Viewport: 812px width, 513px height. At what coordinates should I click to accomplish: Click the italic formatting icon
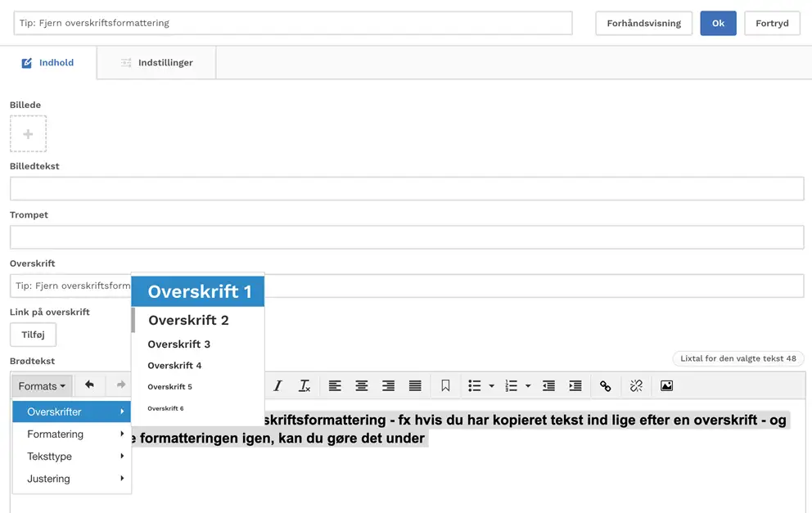coord(277,386)
